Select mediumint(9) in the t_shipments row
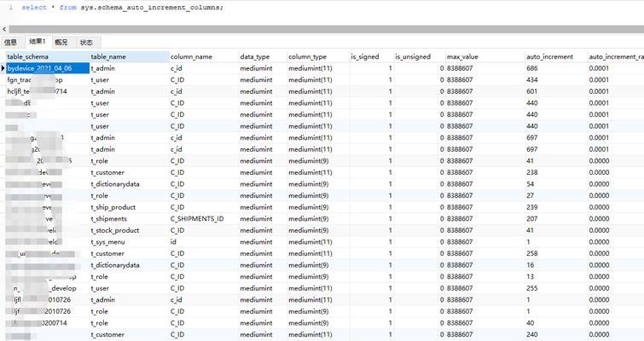 tap(309, 219)
